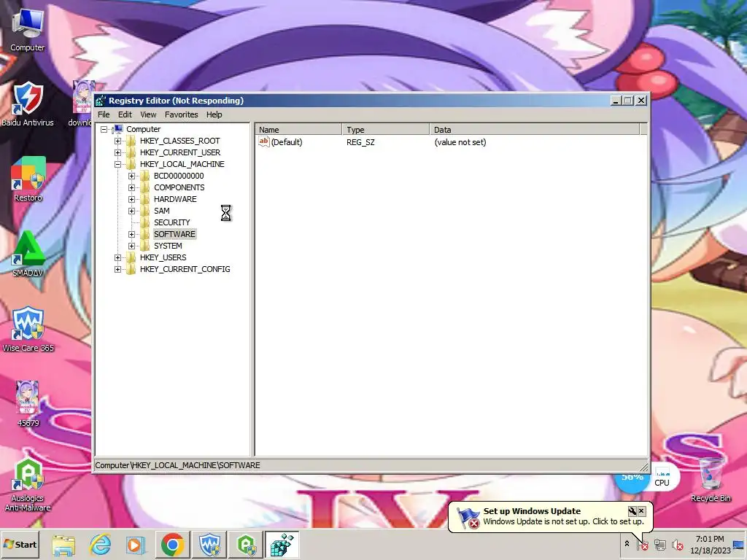Open Computer desktop icon
This screenshot has width=747, height=560.
(x=28, y=29)
